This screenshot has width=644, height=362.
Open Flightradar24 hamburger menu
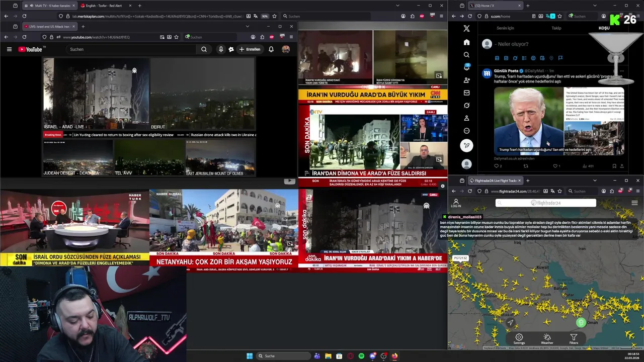click(634, 203)
